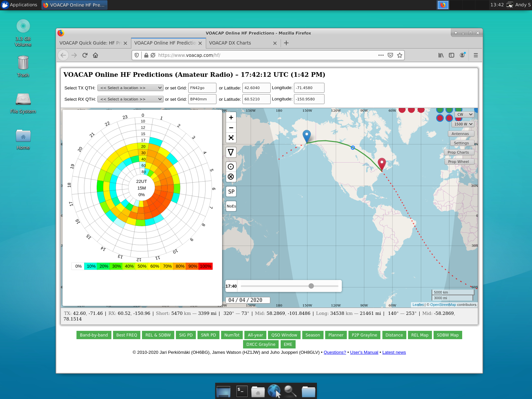
Task: Expand the Select TX QTH dropdown
Action: pyautogui.click(x=130, y=88)
